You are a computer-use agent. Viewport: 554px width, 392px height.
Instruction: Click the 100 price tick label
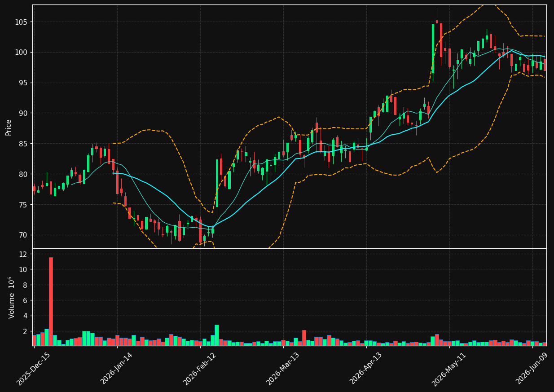22,53
